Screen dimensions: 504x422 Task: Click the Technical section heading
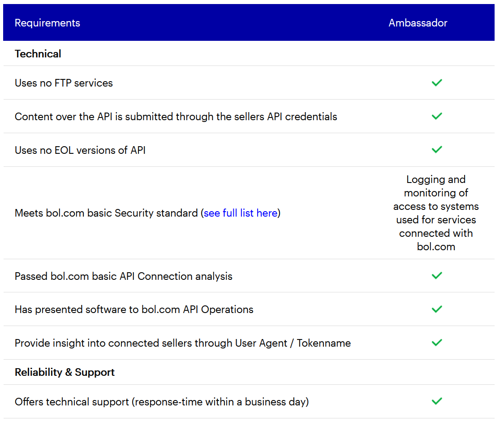pyautogui.click(x=38, y=54)
